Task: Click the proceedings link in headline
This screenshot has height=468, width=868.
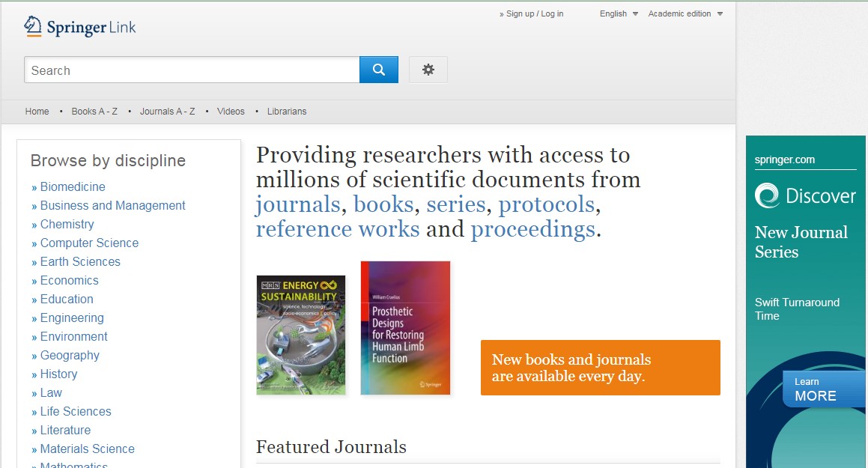Action: coord(532,230)
